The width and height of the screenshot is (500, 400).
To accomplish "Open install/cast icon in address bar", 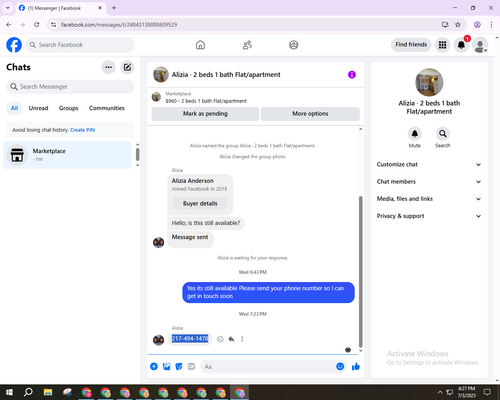I will pyautogui.click(x=445, y=24).
